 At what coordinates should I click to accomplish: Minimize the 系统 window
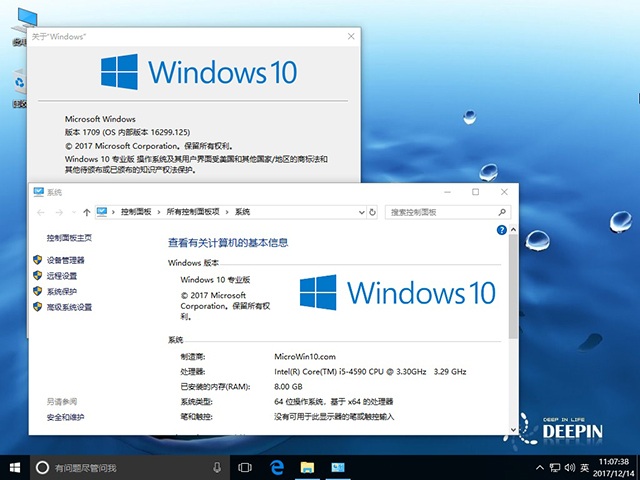coord(447,192)
